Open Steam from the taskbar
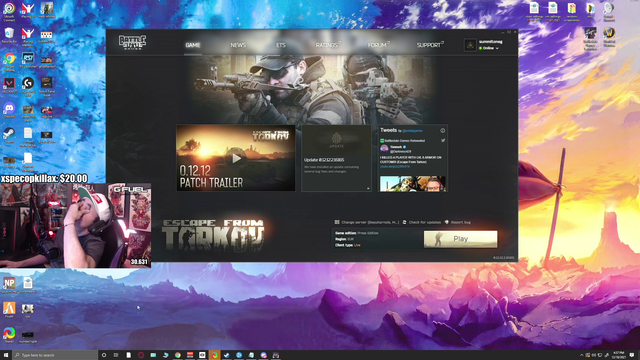The height and width of the screenshot is (360, 640). (x=227, y=355)
